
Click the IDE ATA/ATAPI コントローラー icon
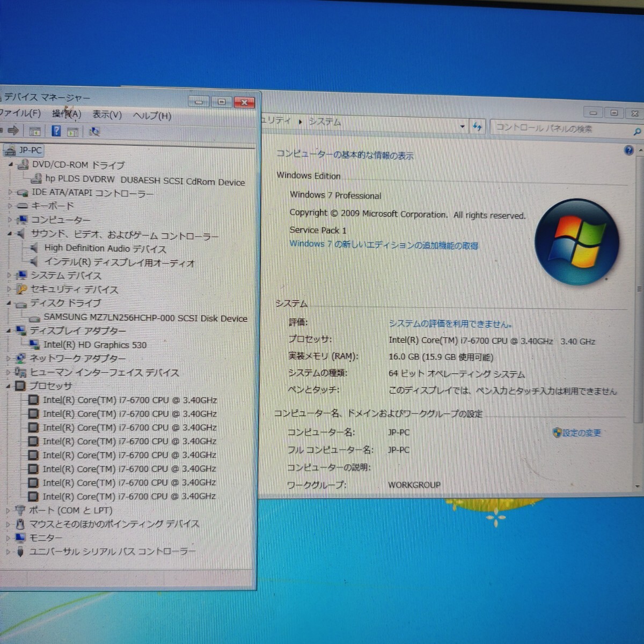pyautogui.click(x=23, y=192)
